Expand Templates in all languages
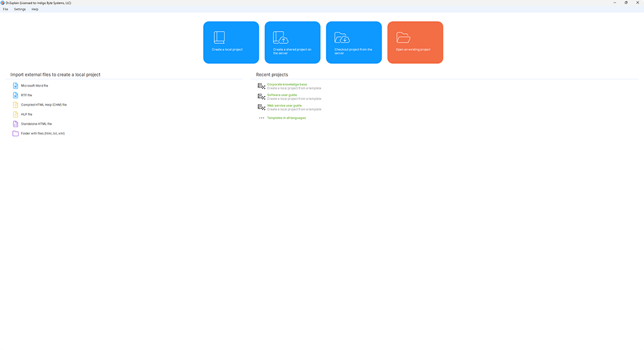644x350 pixels. [x=286, y=118]
